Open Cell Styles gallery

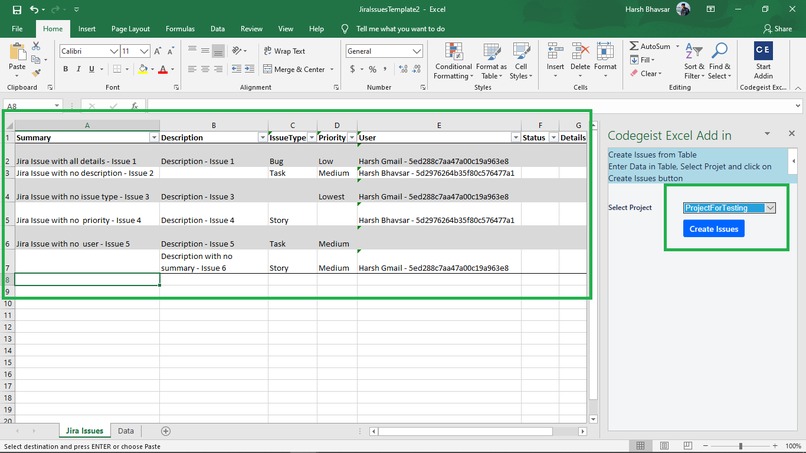coord(521,61)
